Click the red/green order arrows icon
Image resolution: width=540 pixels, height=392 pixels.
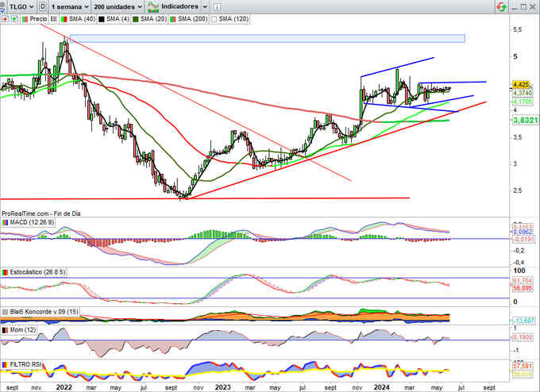(x=501, y=6)
